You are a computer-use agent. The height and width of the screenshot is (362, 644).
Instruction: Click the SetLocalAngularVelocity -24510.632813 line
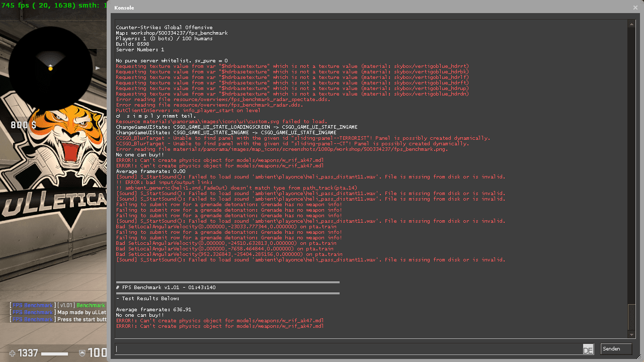click(226, 243)
